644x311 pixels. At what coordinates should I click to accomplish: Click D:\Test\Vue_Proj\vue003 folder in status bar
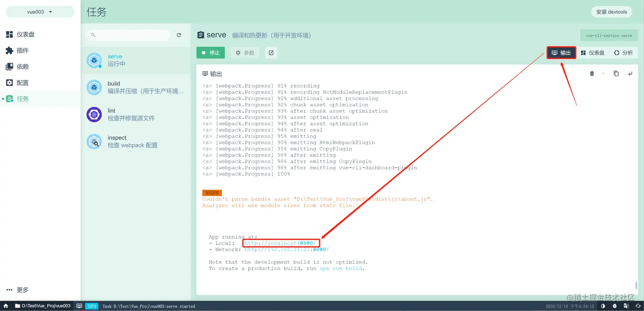(43, 306)
